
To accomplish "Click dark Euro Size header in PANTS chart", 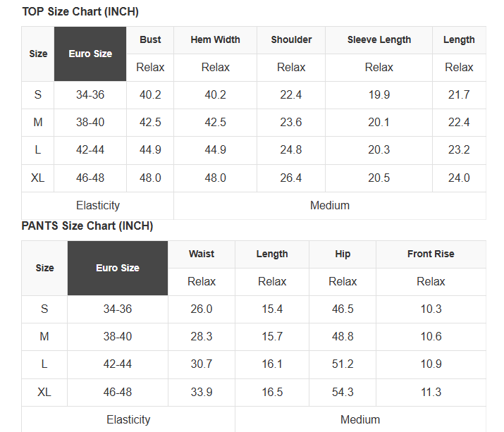I will click(118, 268).
